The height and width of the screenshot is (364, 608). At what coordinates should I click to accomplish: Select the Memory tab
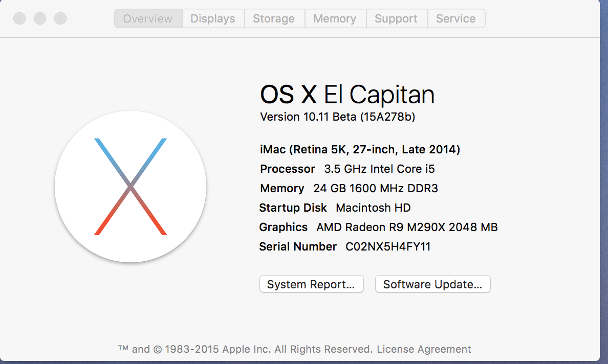click(x=335, y=19)
